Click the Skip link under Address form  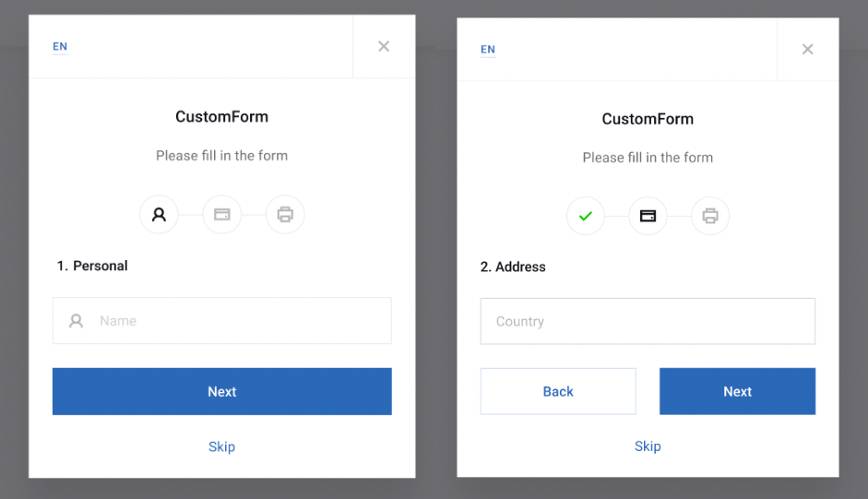648,446
